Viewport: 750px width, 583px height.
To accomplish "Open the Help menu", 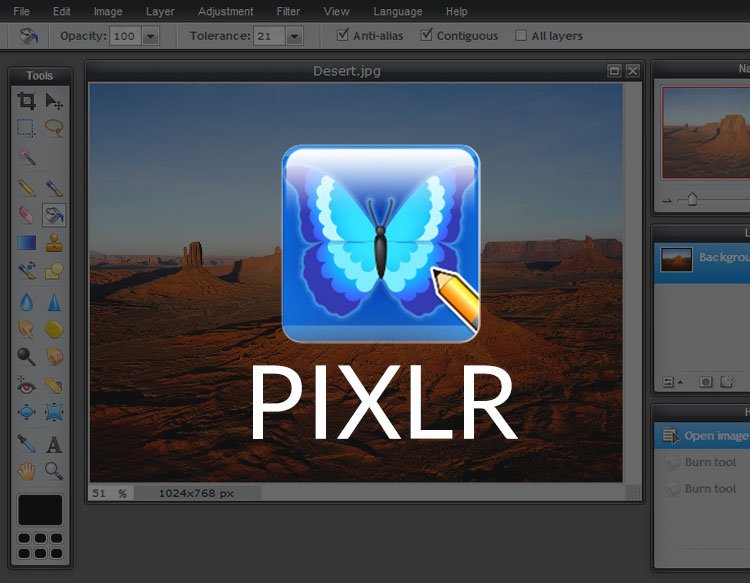I will (x=456, y=11).
